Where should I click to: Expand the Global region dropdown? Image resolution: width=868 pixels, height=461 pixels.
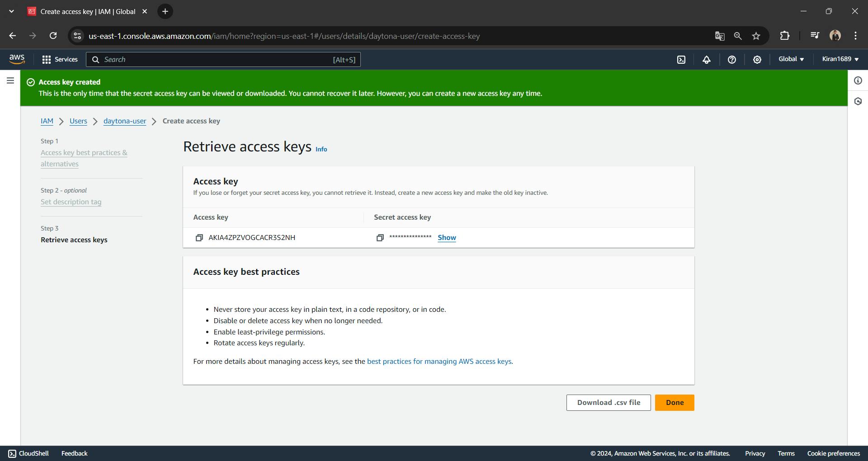tap(791, 59)
